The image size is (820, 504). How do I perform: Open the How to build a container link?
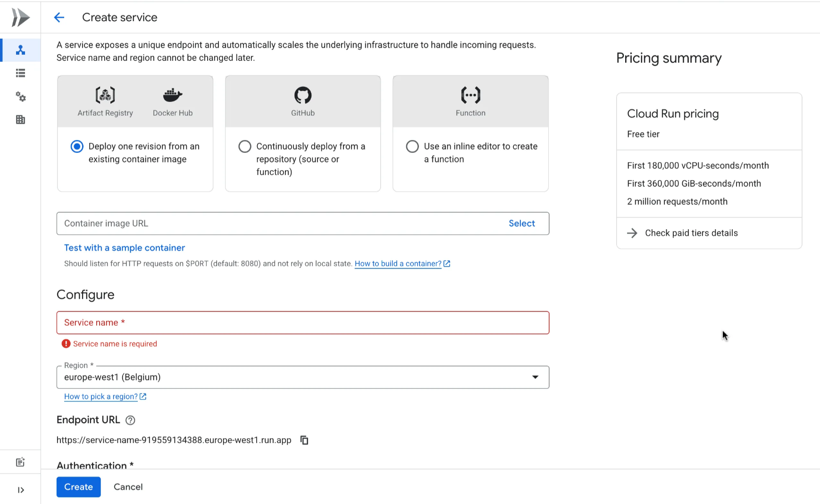(x=398, y=264)
